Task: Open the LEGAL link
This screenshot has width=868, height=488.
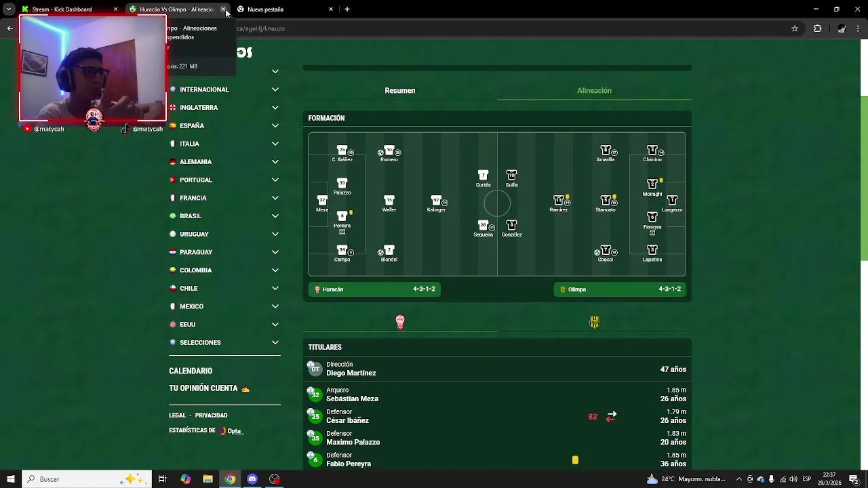Action: pos(177,415)
